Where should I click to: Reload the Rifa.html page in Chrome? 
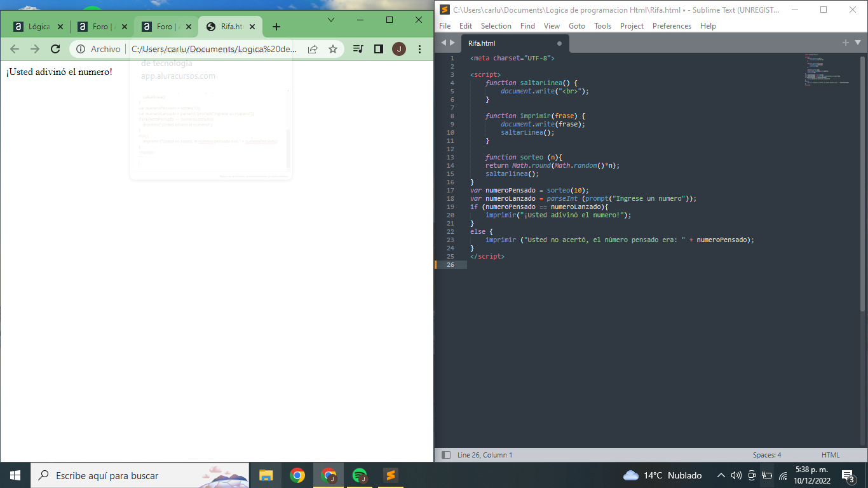[55, 49]
